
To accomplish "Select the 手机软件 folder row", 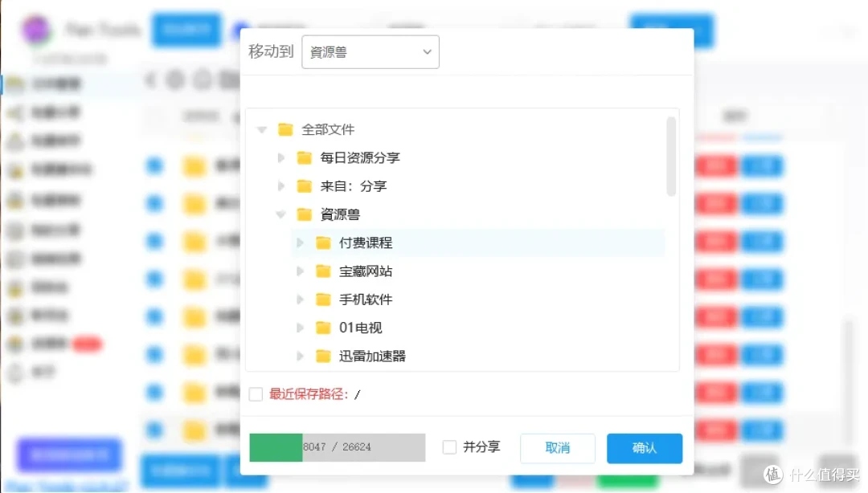I will (477, 299).
